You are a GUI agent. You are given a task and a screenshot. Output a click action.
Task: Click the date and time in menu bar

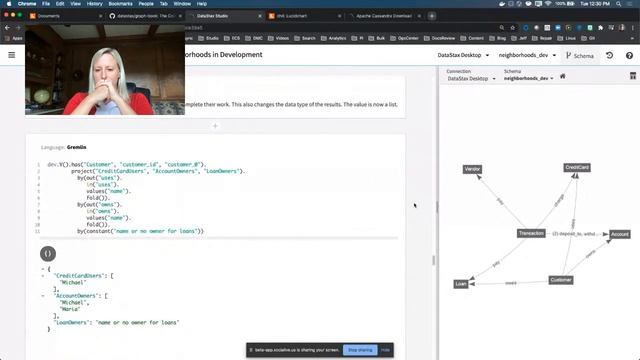[594, 4]
